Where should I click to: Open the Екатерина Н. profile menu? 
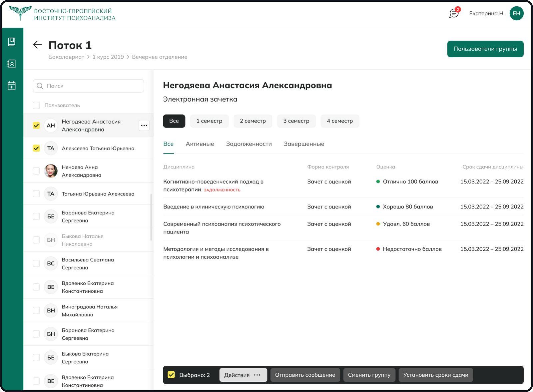point(487,13)
